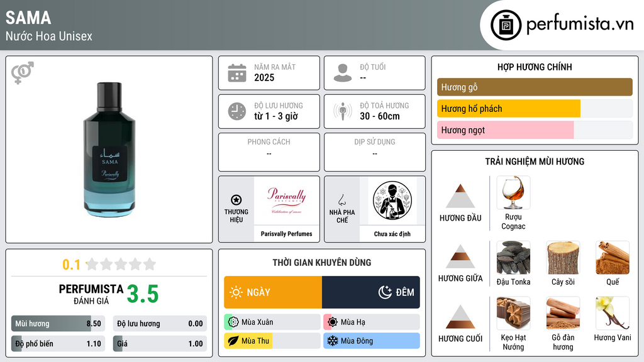Click the Cây sồi wood stump image

[563, 258]
